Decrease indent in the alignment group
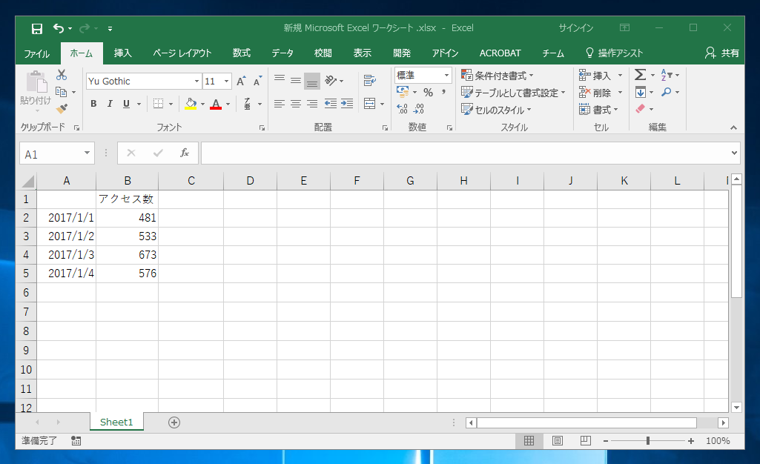 (331, 103)
